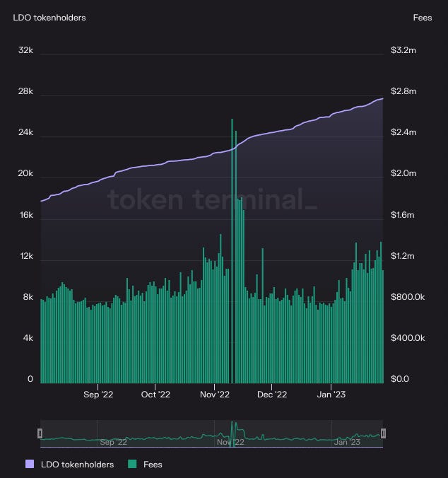Click the $0.0 right axis label
Viewport: 448px width, 478px height.
(399, 379)
